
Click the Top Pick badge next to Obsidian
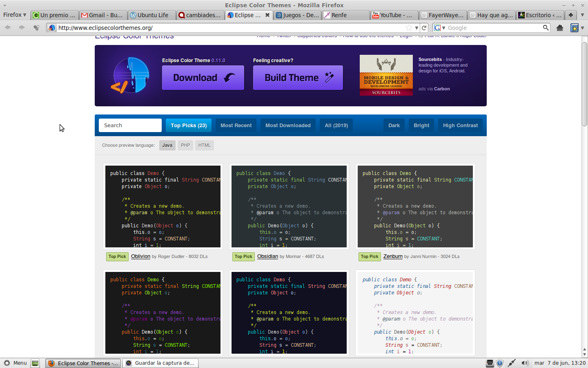click(x=244, y=257)
